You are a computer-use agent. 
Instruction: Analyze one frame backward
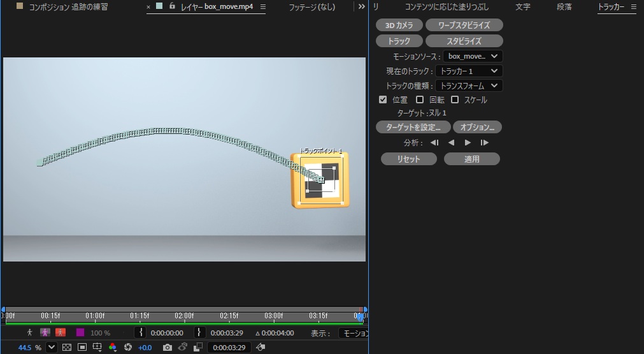pos(434,143)
